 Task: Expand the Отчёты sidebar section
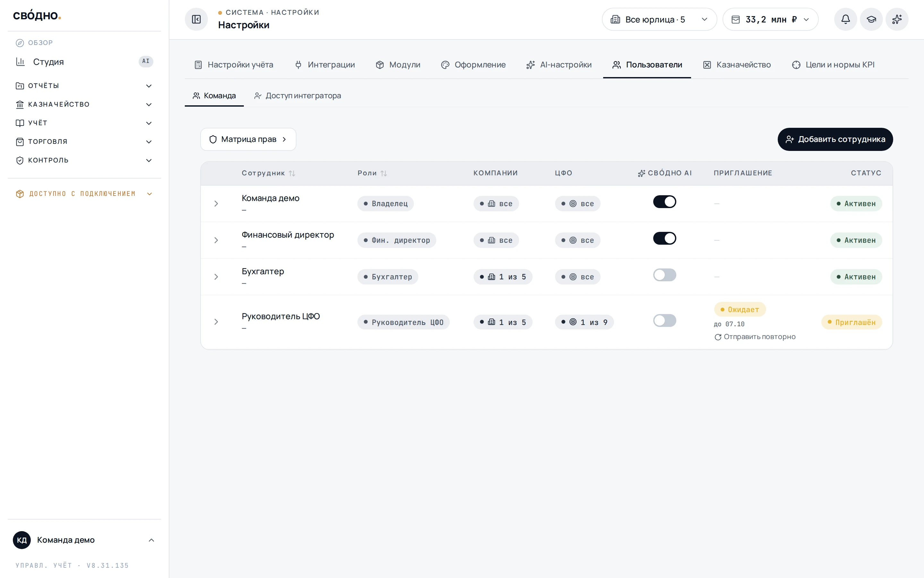coord(84,86)
